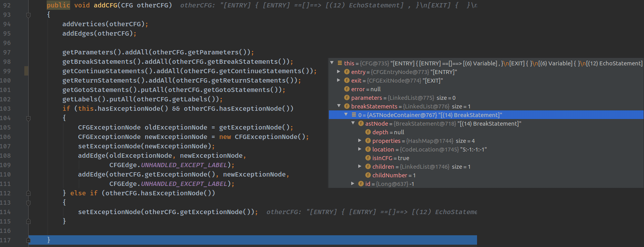Click the field icon beside 'entry'
Viewport: 644px width, 247px height.
[x=347, y=72]
